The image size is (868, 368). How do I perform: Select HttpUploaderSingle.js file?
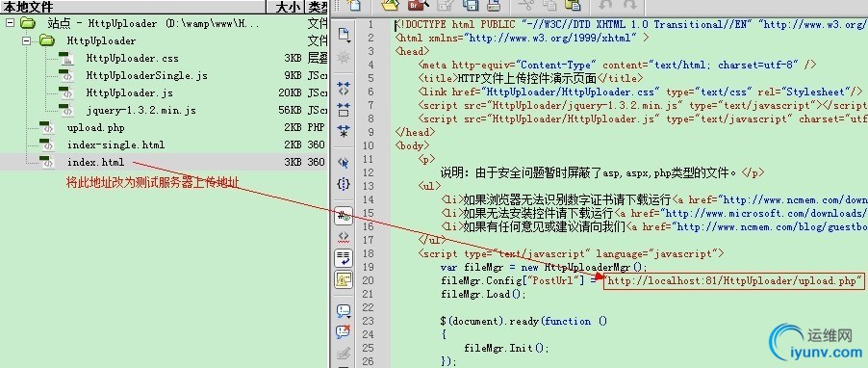point(146,75)
